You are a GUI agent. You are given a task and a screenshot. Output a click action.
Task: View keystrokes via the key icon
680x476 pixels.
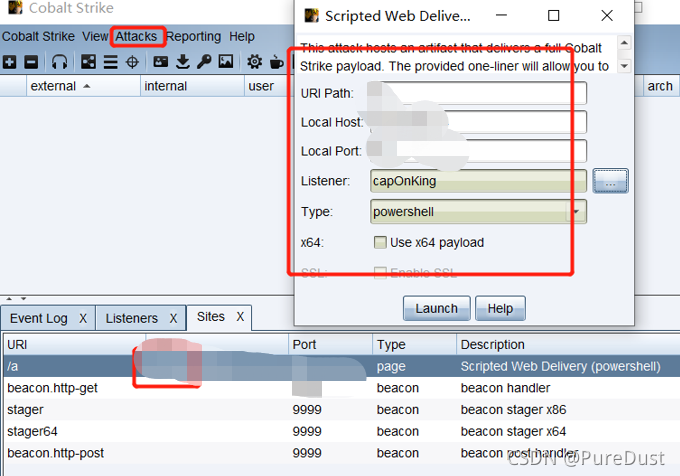click(204, 62)
